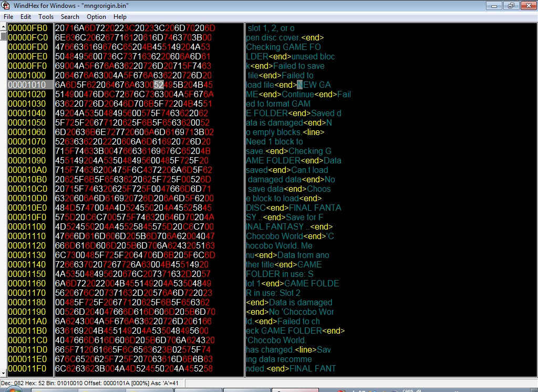Select offset row 00001020
The height and width of the screenshot is (392, 538).
pos(27,94)
